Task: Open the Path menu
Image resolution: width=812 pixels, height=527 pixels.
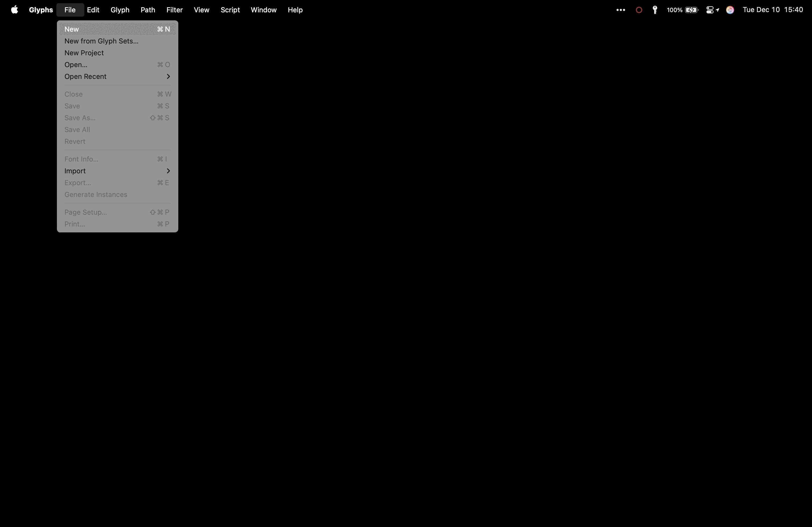Action: coord(148,10)
